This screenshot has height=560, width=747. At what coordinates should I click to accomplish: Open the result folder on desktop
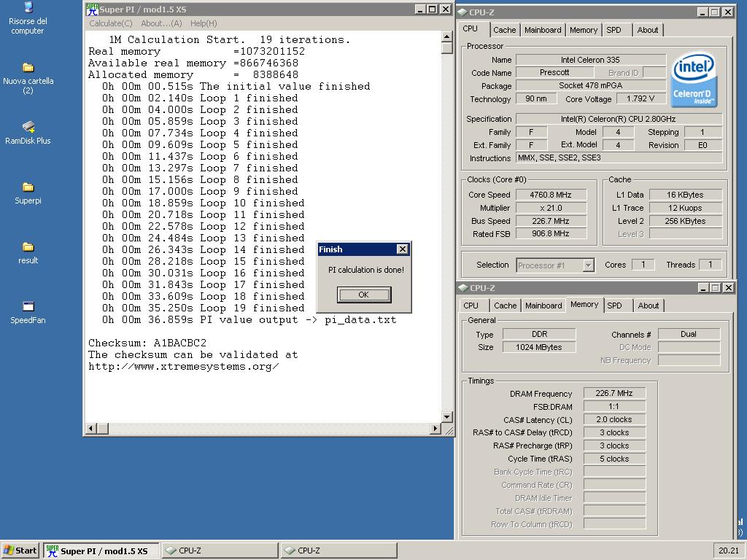pyautogui.click(x=28, y=253)
